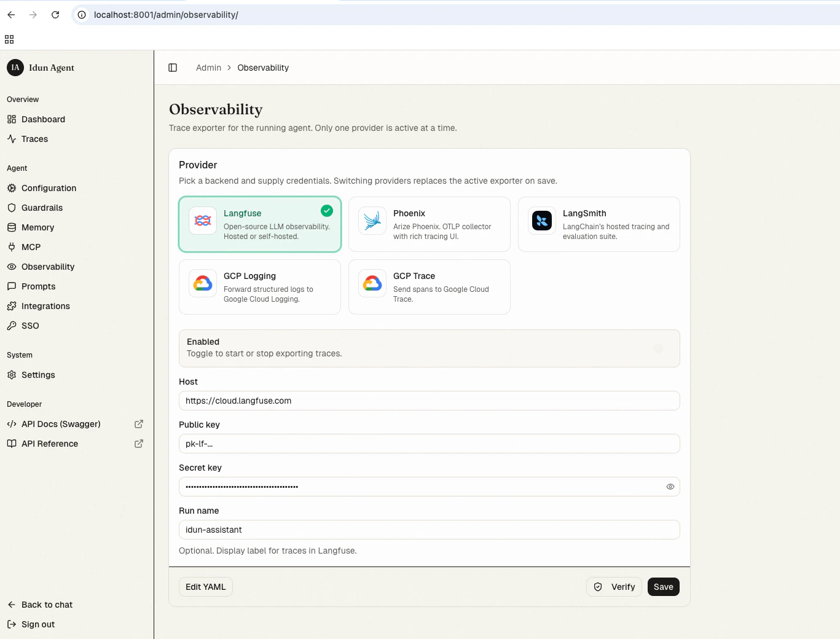
Task: Collapse the sidebar with the panel toggle icon
Action: (x=173, y=68)
